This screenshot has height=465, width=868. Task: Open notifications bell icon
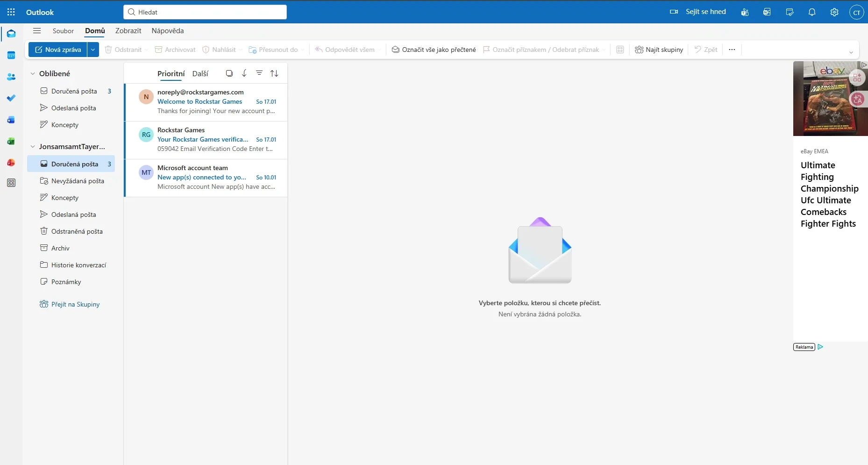[812, 12]
